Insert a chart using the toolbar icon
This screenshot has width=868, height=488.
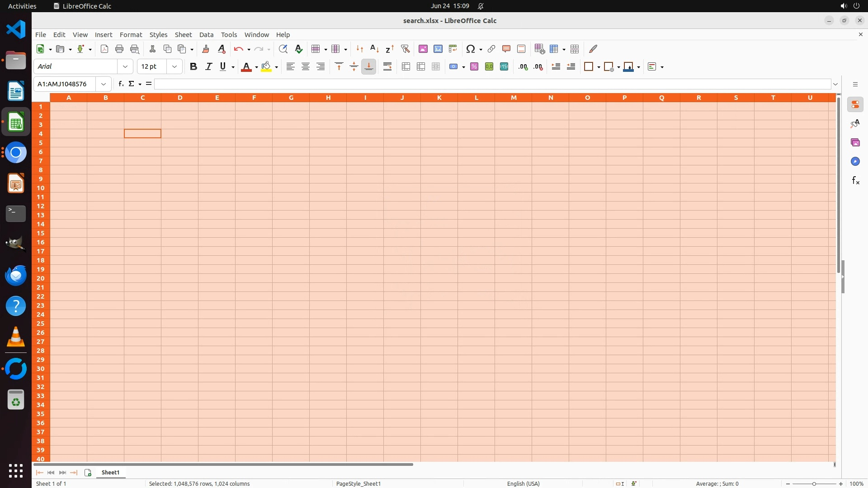coord(438,49)
